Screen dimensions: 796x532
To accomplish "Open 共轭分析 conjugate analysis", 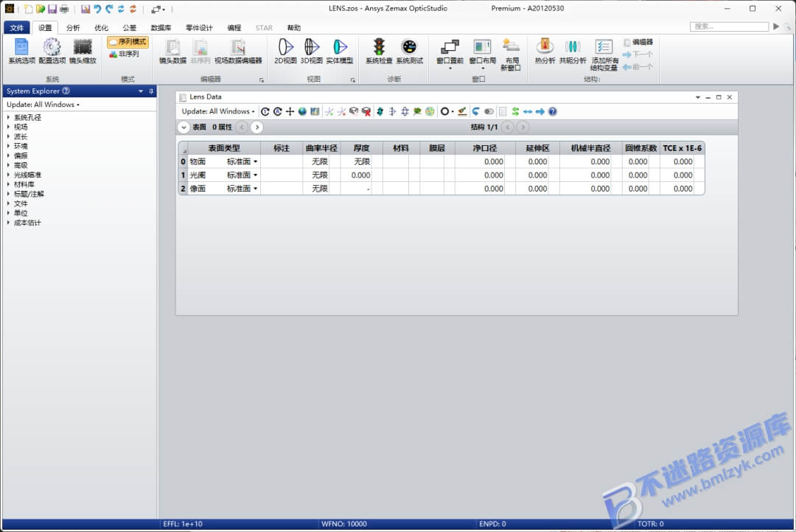I will 573,51.
